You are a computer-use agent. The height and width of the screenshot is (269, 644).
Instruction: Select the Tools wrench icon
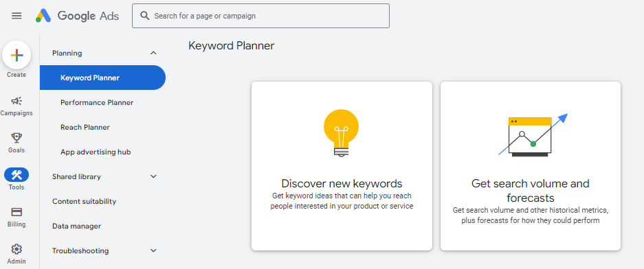[16, 175]
